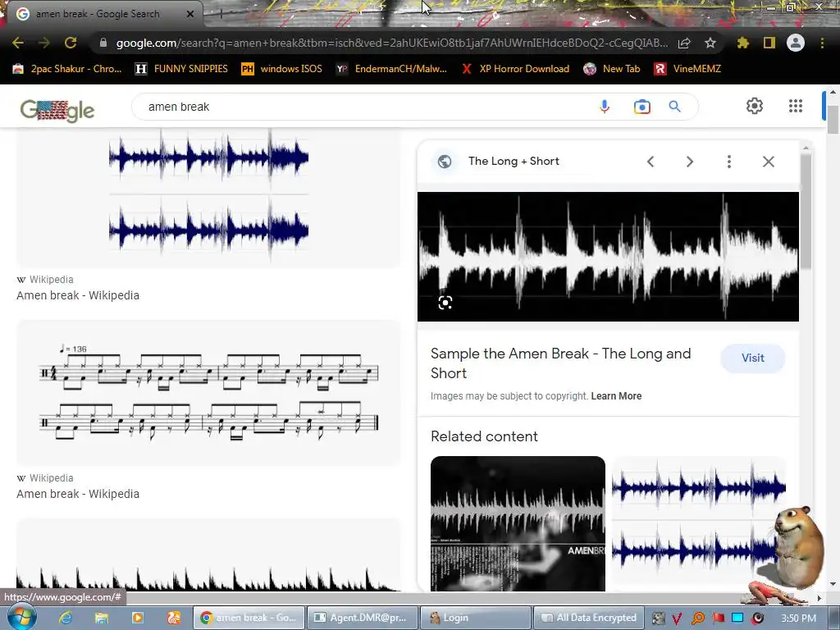Search by image with camera icon

(x=641, y=107)
